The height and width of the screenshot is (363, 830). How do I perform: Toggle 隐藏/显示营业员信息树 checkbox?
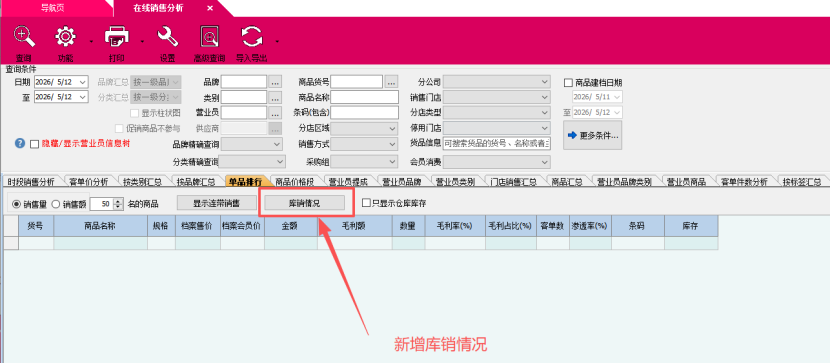tap(35, 144)
